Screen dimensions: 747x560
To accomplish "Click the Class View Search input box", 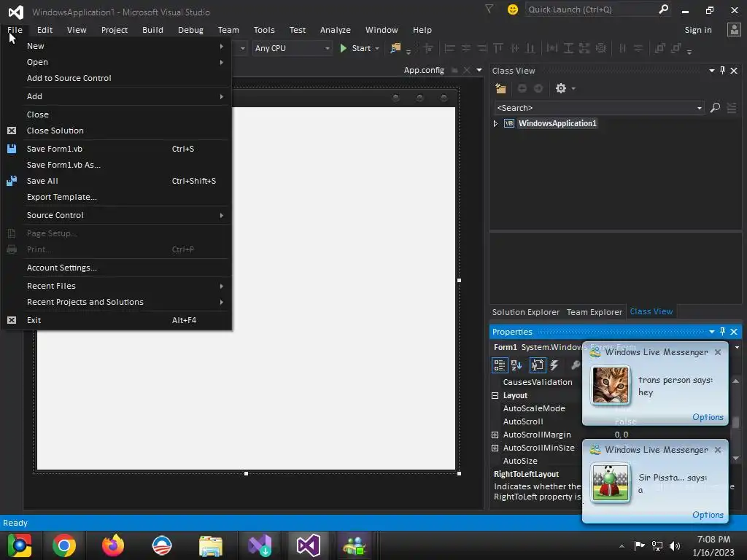I will coord(595,108).
